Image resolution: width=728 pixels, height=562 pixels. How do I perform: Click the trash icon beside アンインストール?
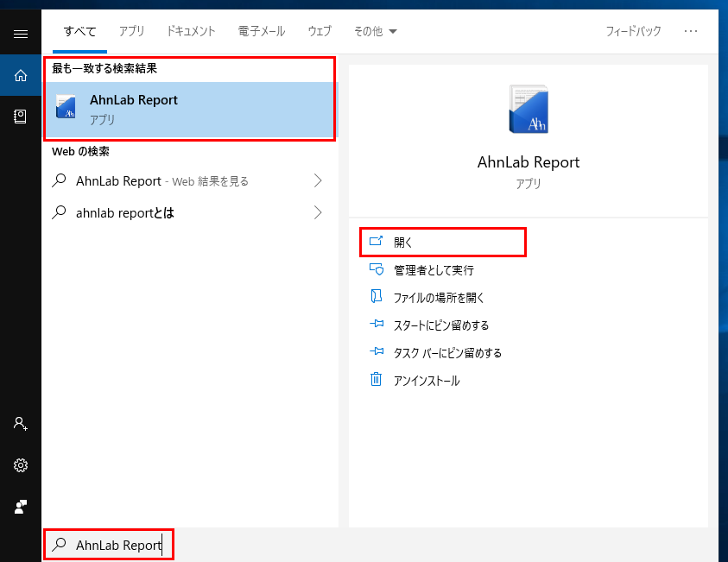coord(376,379)
